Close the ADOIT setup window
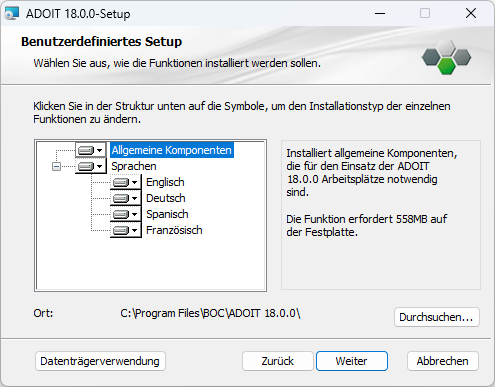Image resolution: width=495 pixels, height=387 pixels. click(471, 14)
